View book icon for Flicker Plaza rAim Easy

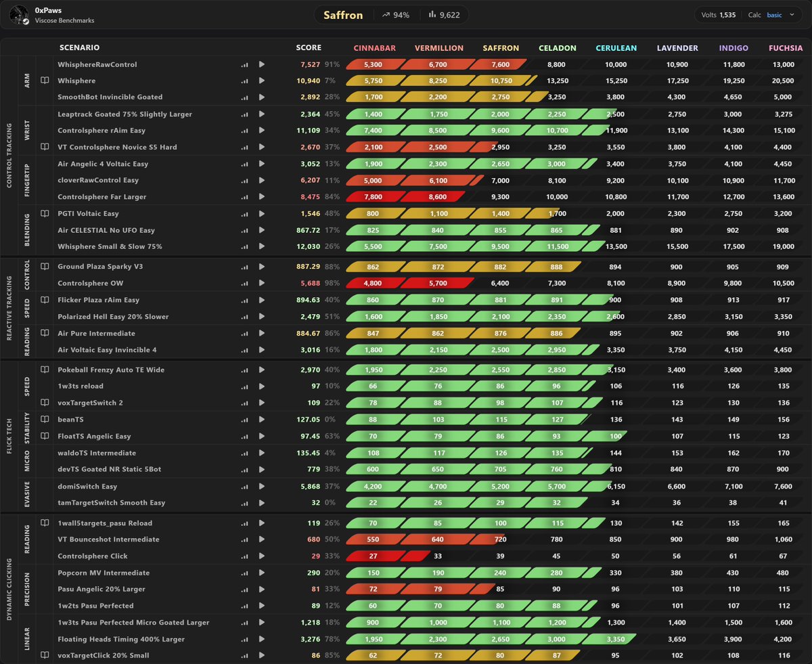45,300
